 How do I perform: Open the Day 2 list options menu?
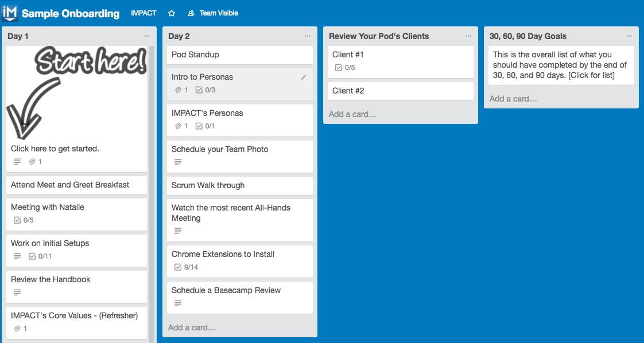[308, 36]
